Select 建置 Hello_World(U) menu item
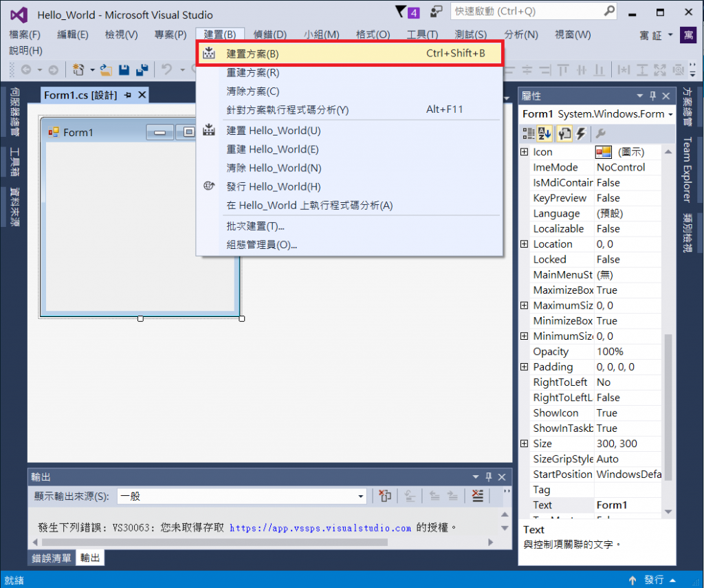 pos(350,130)
